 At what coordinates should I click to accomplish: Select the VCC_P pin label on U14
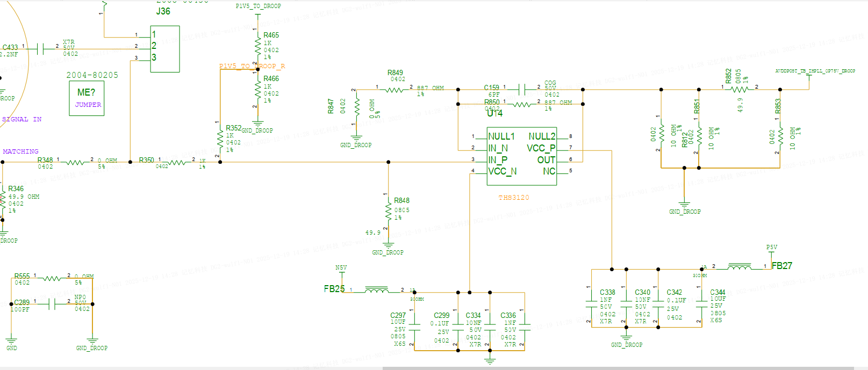point(541,148)
